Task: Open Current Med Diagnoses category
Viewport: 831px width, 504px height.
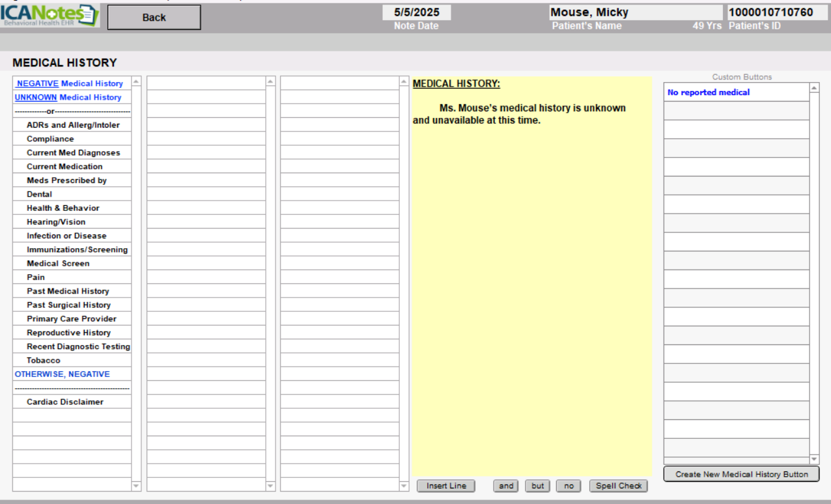Action: tap(74, 152)
